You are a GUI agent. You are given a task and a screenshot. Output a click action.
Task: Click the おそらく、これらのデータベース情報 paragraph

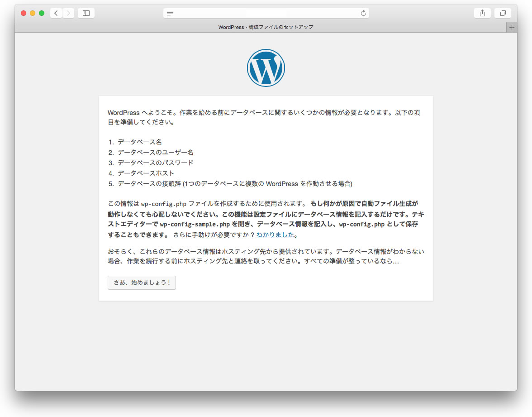pos(266,256)
